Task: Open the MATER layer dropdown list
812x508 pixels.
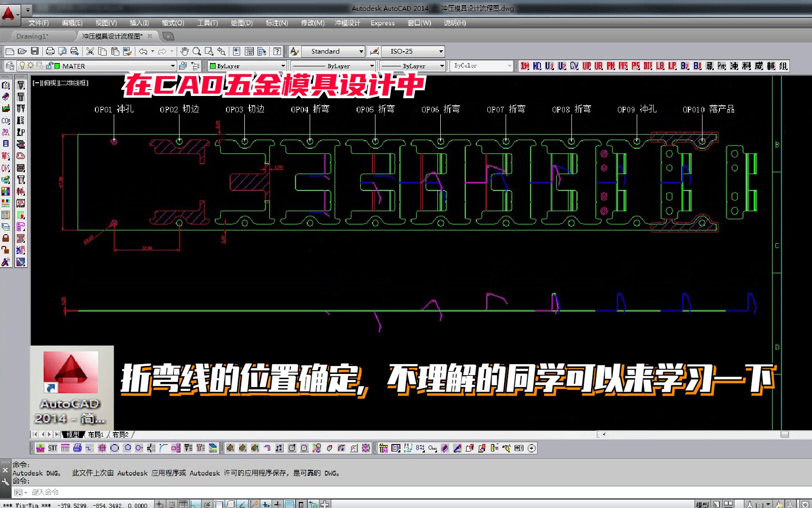Action: pos(173,66)
